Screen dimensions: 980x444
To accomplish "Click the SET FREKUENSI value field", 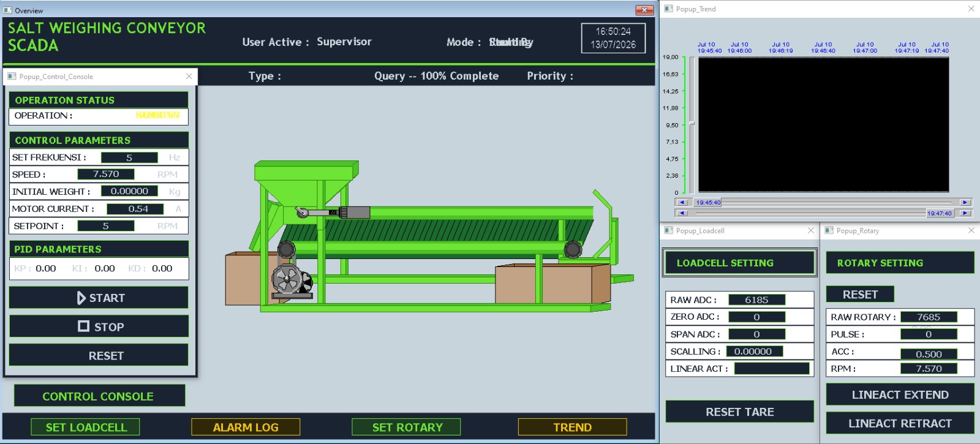I will 129,157.
